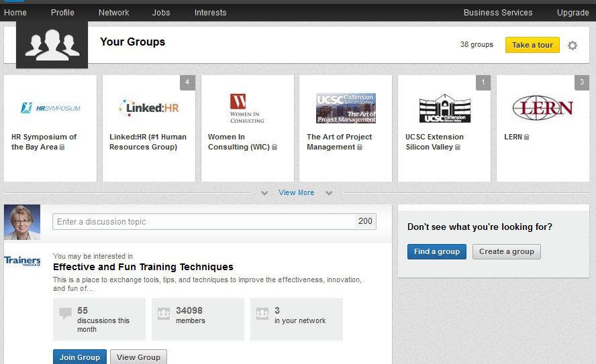
Task: Open LERN group logo
Action: click(543, 108)
